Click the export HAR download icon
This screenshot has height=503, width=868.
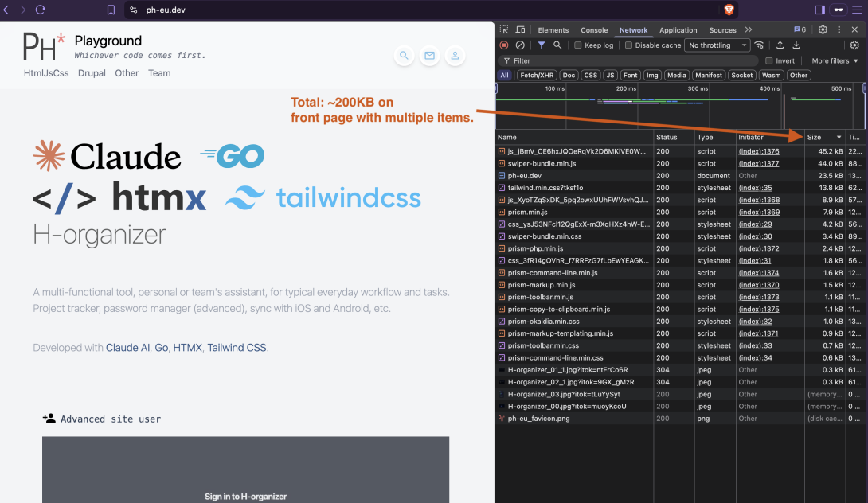click(796, 45)
